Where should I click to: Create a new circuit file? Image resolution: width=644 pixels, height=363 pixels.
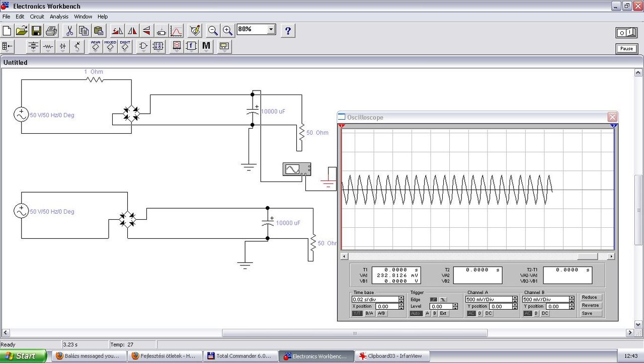coord(7,31)
